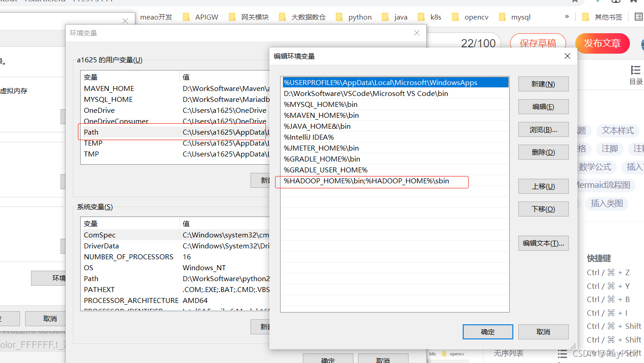
Task: Select the DriverData system variable row
Action: [175, 246]
